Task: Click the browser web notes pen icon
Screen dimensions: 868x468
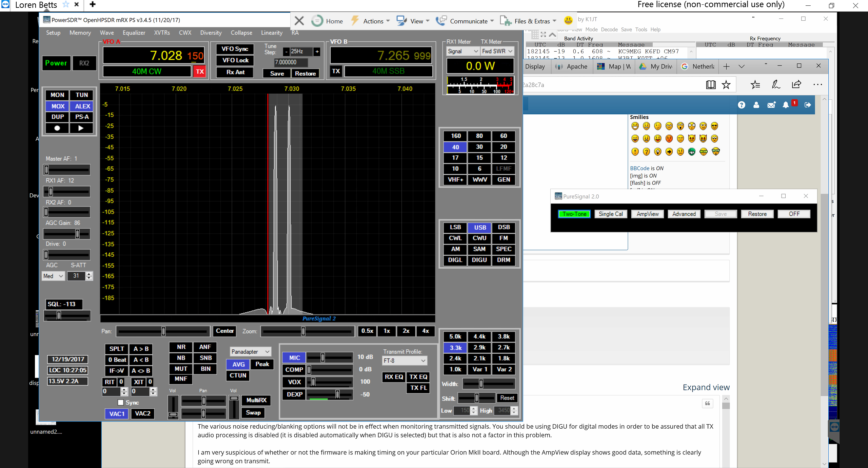Action: point(776,84)
